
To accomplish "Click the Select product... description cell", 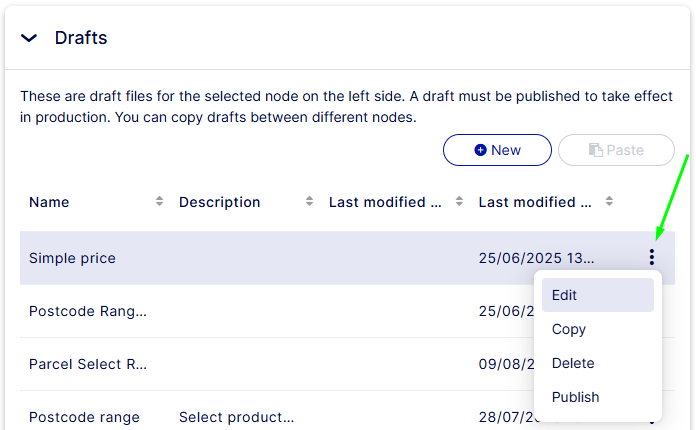I will (236, 417).
